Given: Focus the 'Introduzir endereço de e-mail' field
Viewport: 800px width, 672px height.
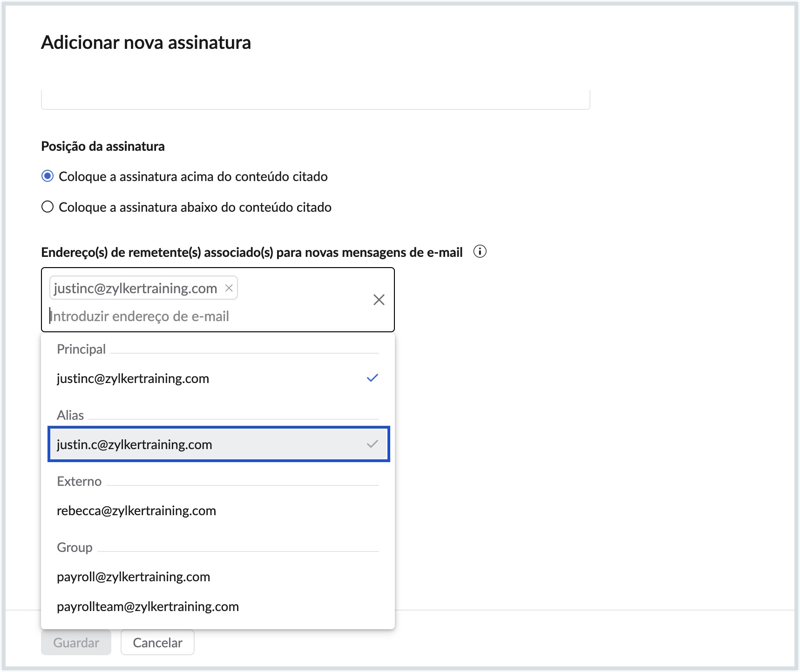Looking at the screenshot, I should (x=186, y=316).
